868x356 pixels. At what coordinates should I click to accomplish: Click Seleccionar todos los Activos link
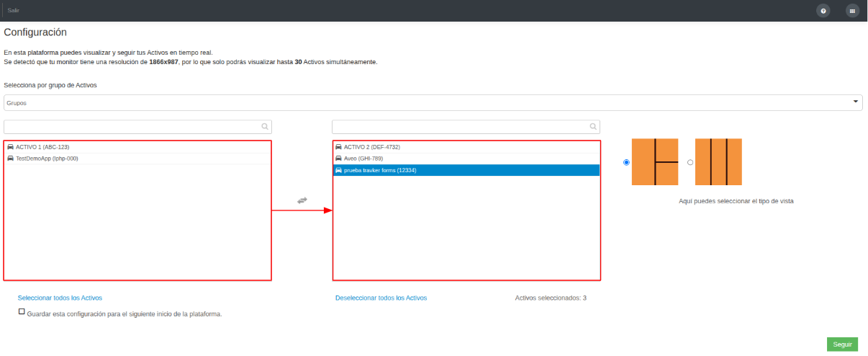tap(60, 298)
